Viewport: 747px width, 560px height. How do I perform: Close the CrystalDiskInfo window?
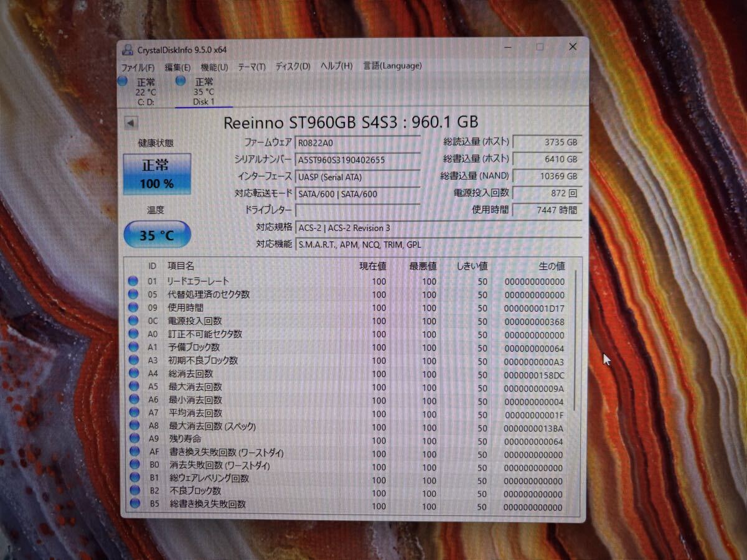click(573, 46)
